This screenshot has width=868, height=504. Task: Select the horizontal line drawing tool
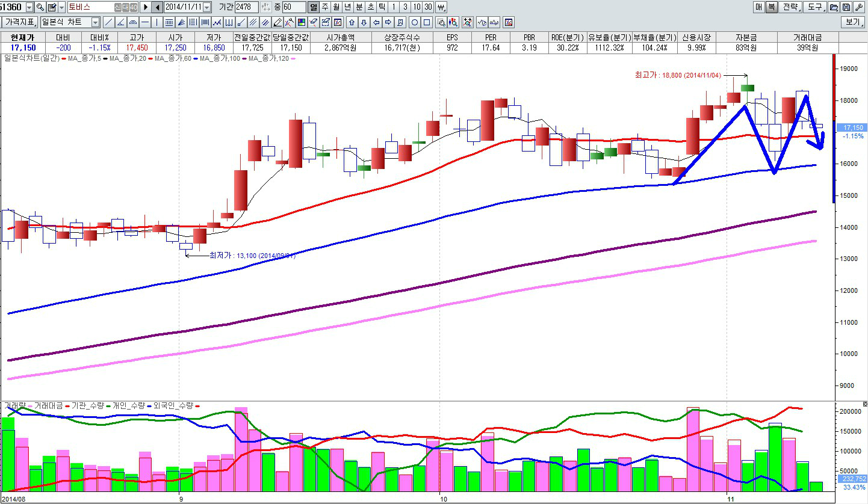coord(144,22)
